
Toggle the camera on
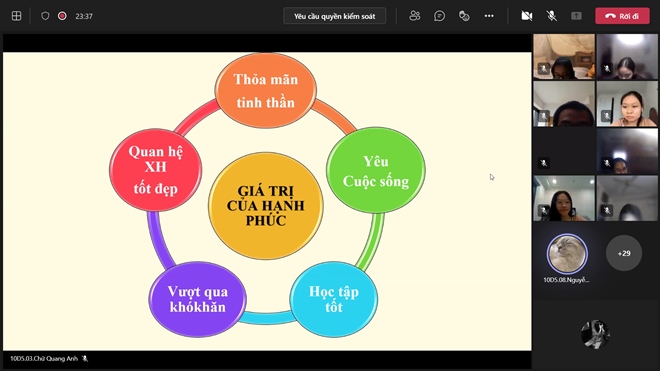click(527, 16)
